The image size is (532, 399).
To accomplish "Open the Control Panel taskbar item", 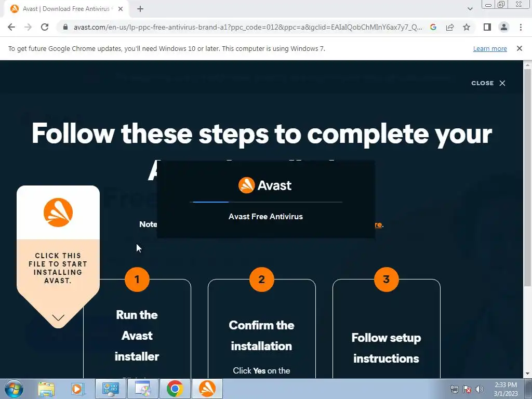I will click(110, 389).
